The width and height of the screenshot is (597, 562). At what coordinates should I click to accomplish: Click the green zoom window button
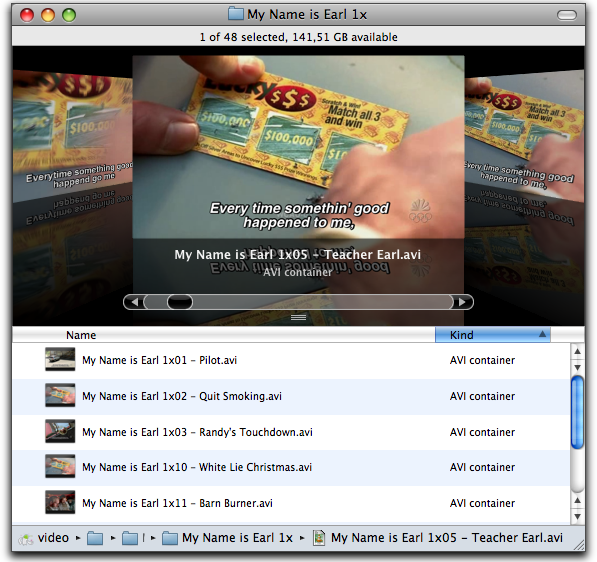tap(69, 15)
